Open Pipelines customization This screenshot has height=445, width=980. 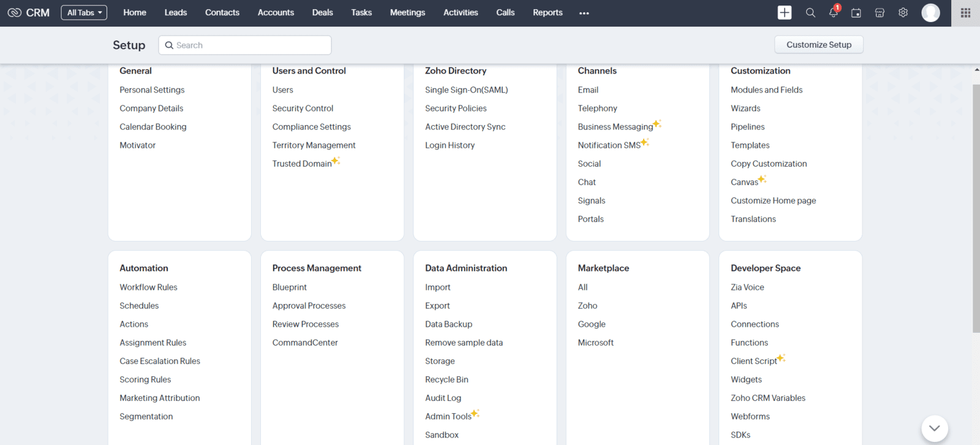coord(747,127)
